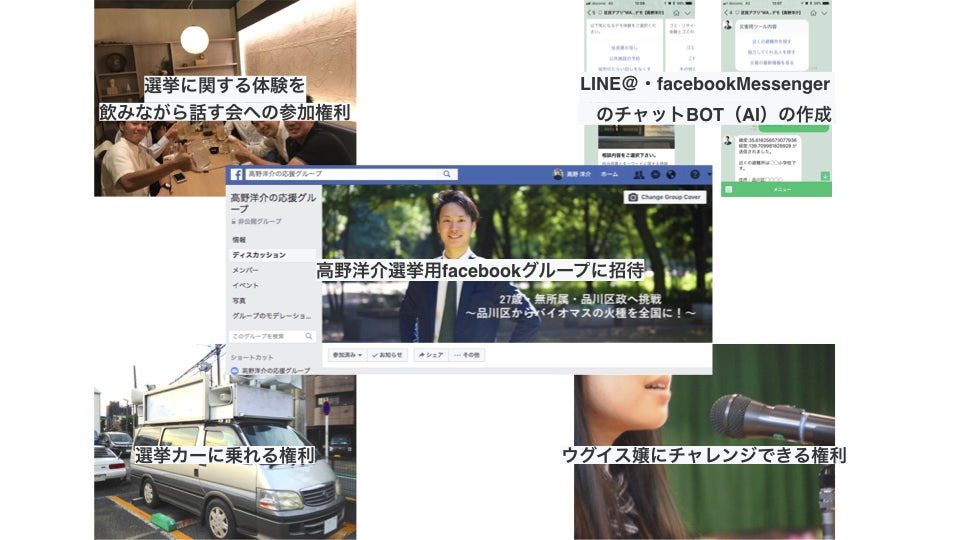Image resolution: width=960 pixels, height=540 pixels.
Task: Click the Change Group Cover button
Action: pyautogui.click(x=665, y=198)
